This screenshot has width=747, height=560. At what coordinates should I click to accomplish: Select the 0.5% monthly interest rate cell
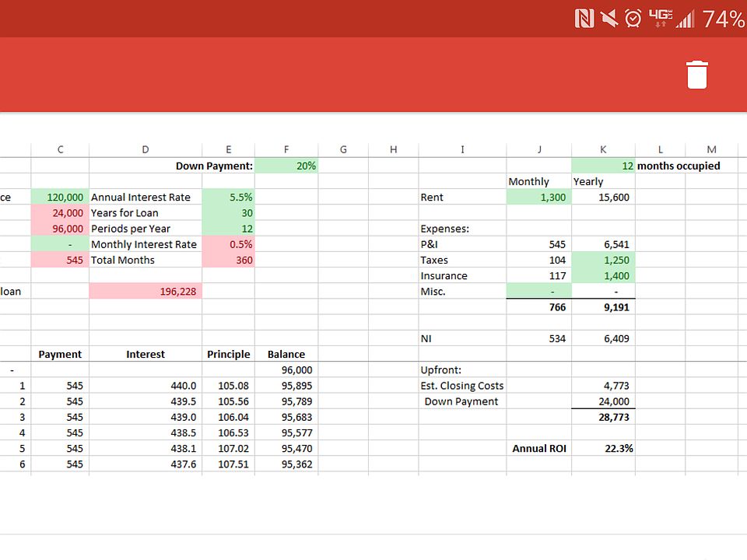(x=229, y=244)
